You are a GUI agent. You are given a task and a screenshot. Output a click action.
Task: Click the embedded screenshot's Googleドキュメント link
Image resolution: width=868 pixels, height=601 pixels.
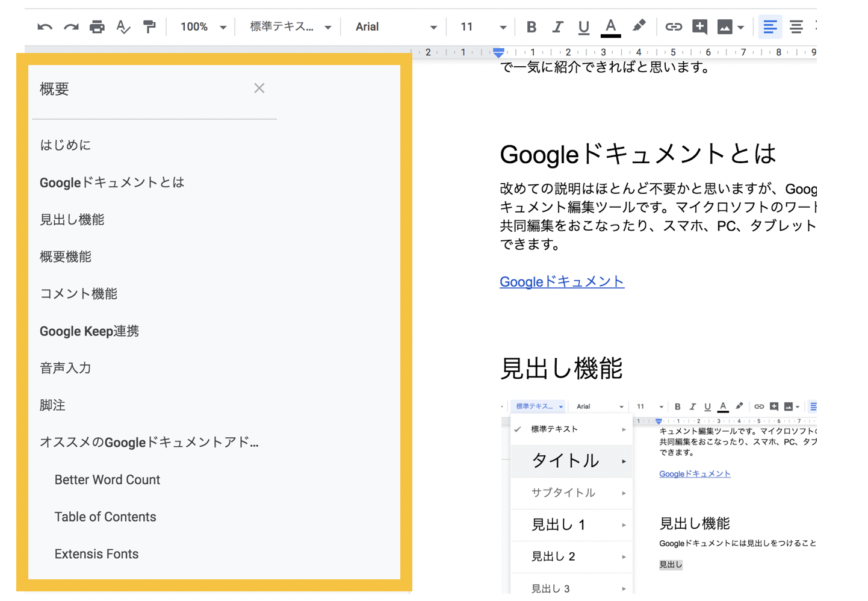[x=695, y=474]
